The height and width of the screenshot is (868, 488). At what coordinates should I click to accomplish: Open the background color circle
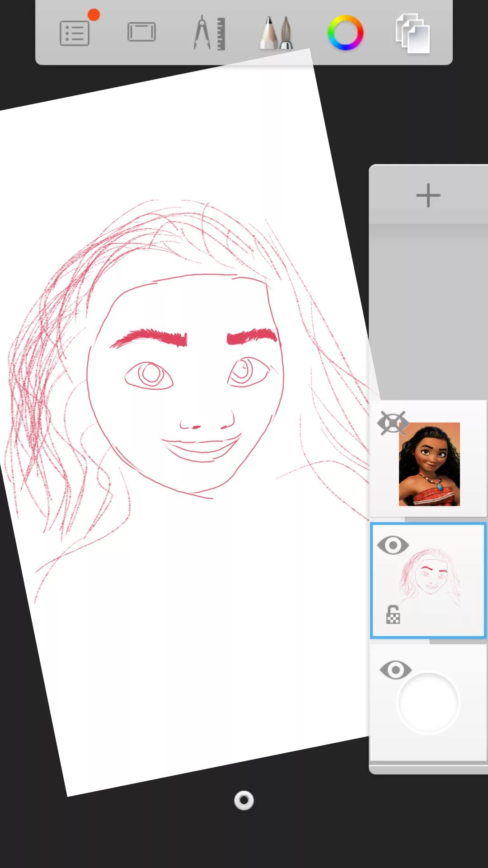pos(428,703)
